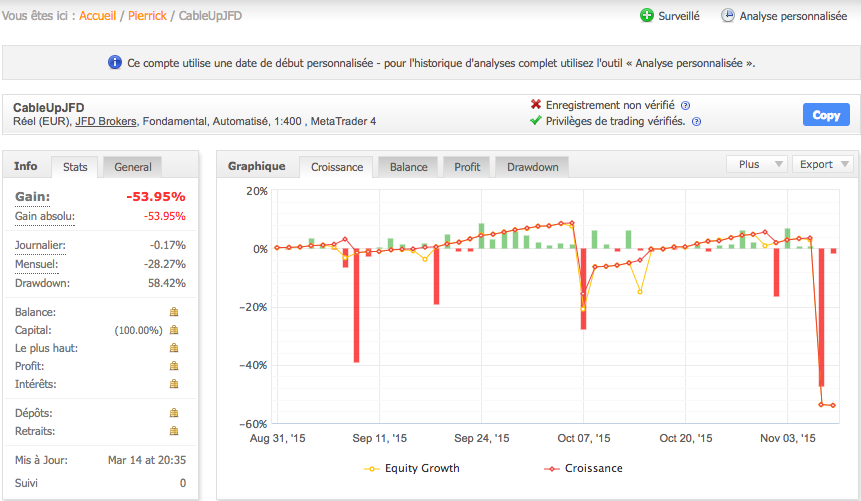
Task: Click the lock icon next to Retraits
Action: tap(173, 431)
